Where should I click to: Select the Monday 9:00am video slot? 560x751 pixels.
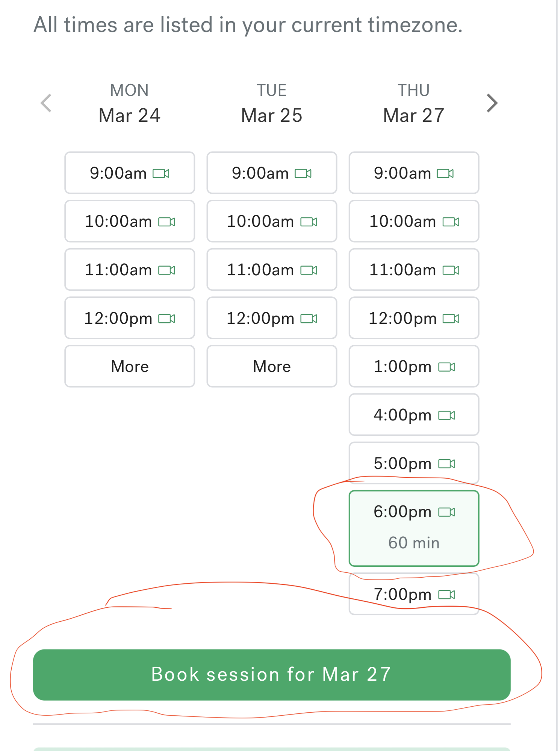coord(130,173)
